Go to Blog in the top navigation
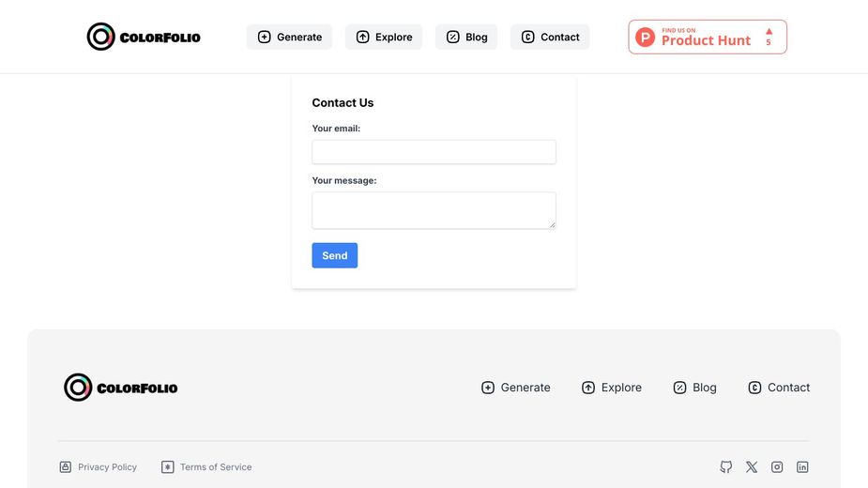This screenshot has width=868, height=488. 466,38
